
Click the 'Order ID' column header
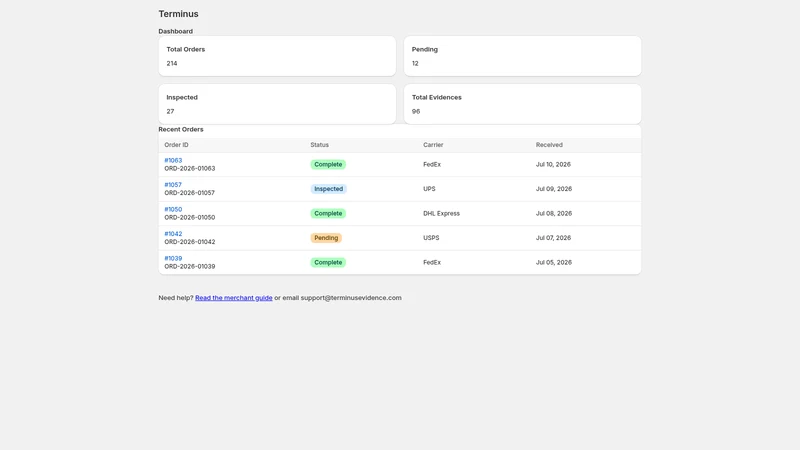pos(176,145)
